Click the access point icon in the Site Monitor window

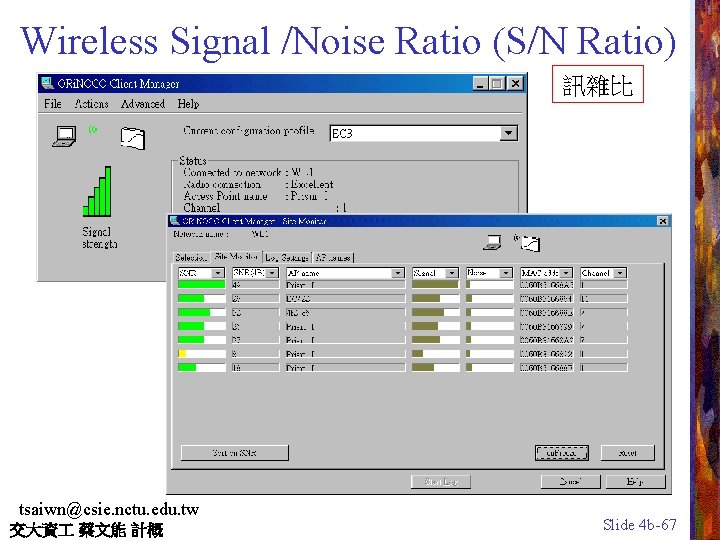(x=530, y=243)
